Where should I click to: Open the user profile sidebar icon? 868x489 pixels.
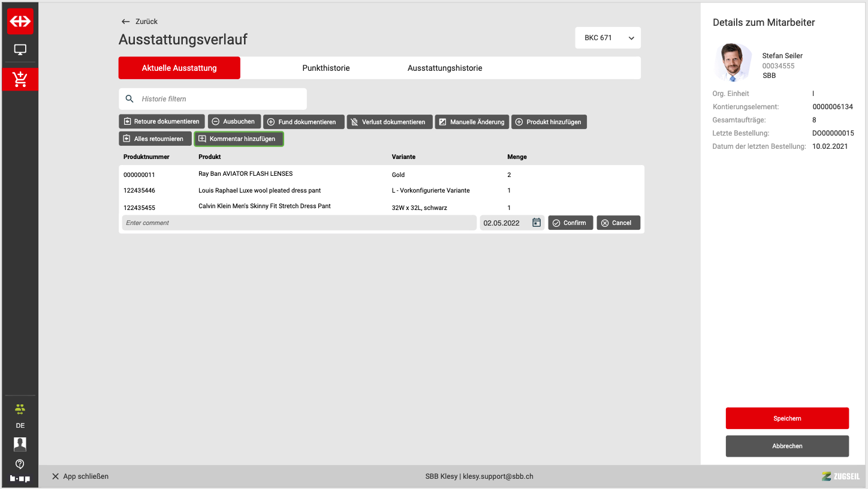[x=20, y=444]
